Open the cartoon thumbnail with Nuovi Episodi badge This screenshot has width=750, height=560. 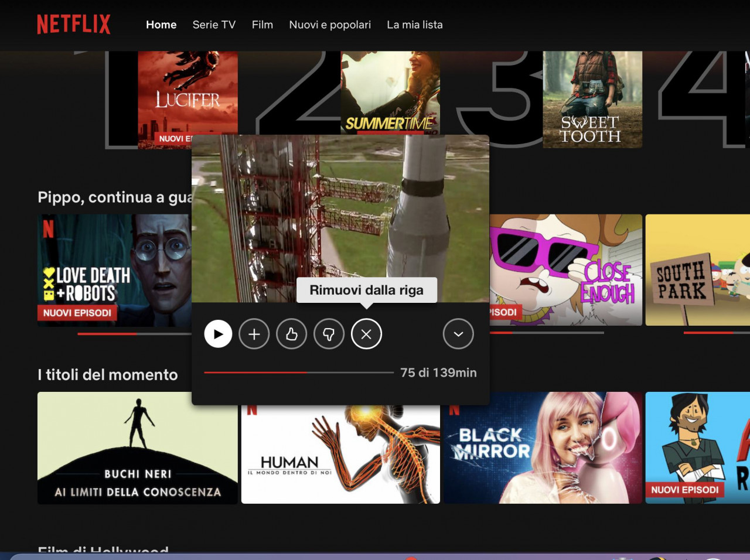pyautogui.click(x=697, y=448)
